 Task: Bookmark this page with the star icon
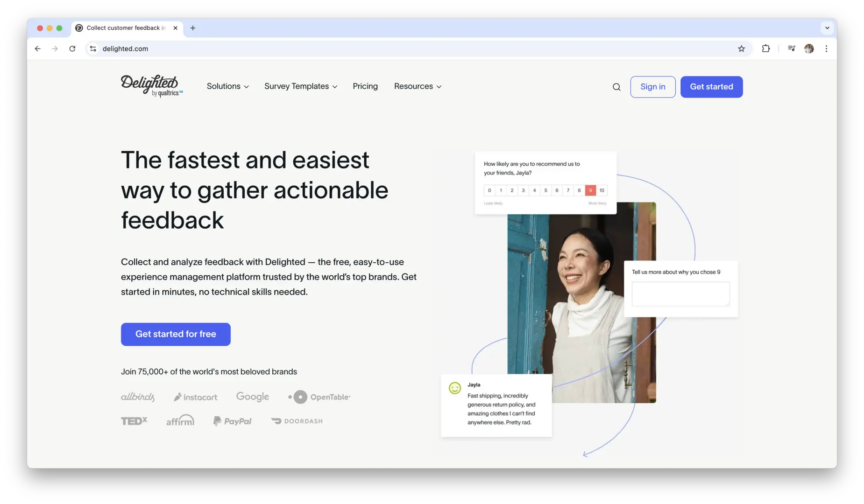coord(741,49)
